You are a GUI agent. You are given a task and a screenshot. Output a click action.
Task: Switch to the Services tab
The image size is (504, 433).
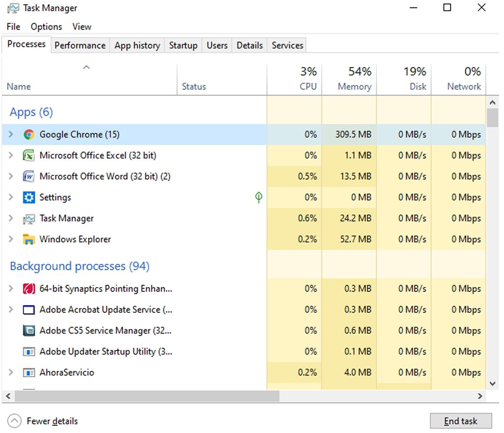pos(287,45)
